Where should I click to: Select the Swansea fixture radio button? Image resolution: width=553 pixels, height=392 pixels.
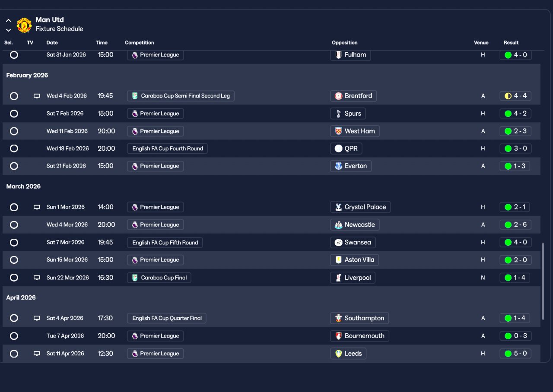point(14,243)
